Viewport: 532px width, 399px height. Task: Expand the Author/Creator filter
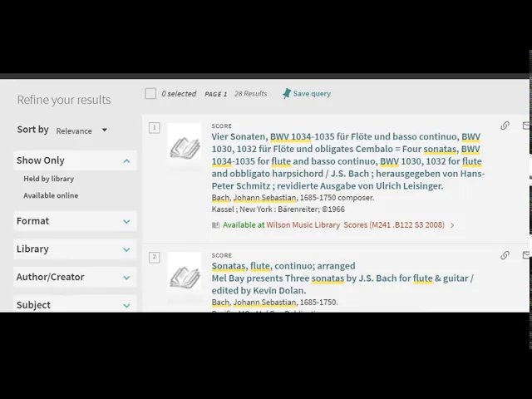[75, 277]
